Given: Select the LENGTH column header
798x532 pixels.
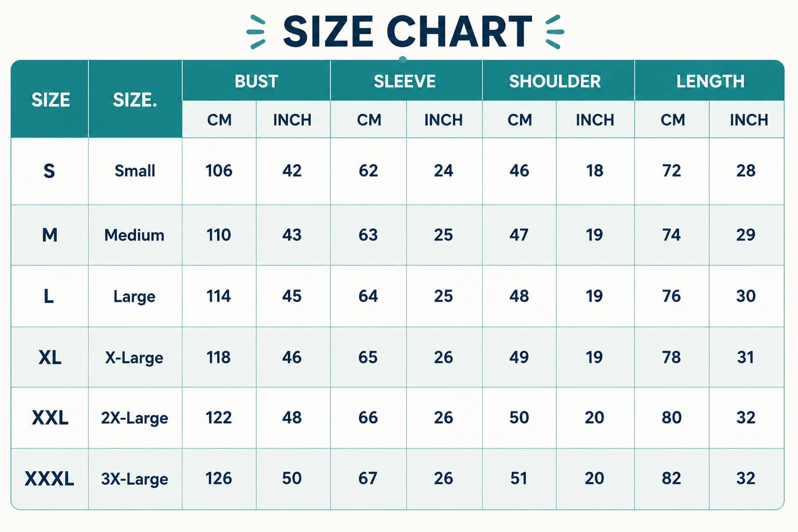Looking at the screenshot, I should click(x=710, y=81).
